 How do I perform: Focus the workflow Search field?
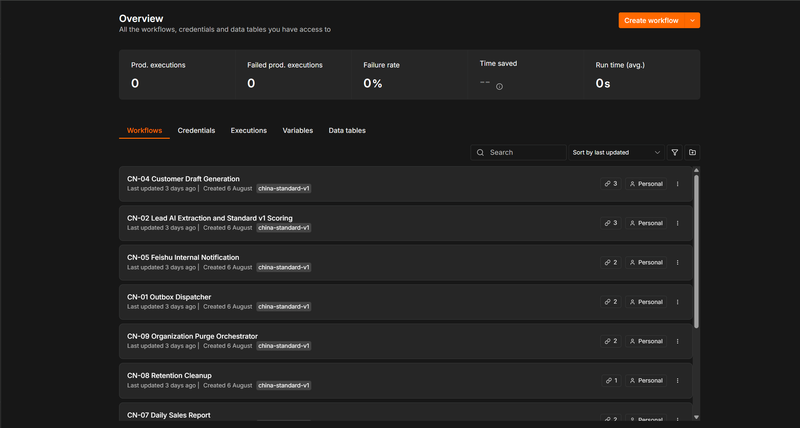[518, 153]
